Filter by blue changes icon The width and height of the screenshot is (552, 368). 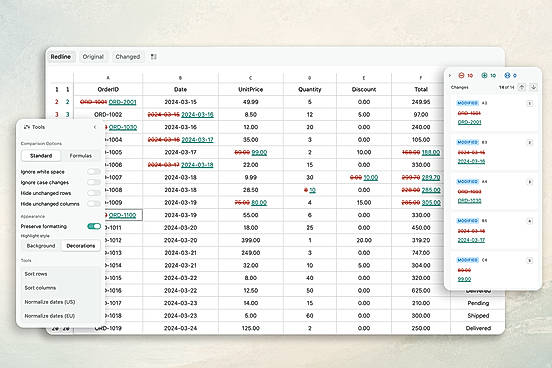(507, 75)
